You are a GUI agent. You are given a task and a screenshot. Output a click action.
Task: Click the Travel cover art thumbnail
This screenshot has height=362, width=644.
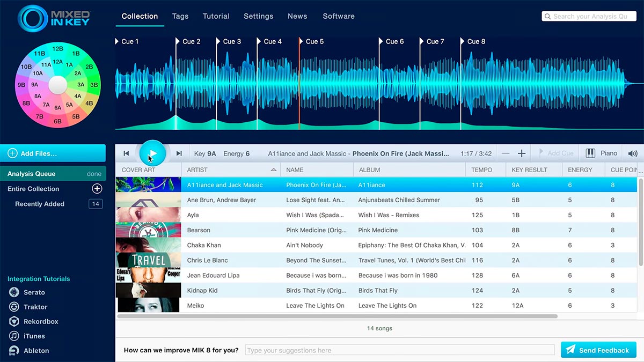[148, 260]
